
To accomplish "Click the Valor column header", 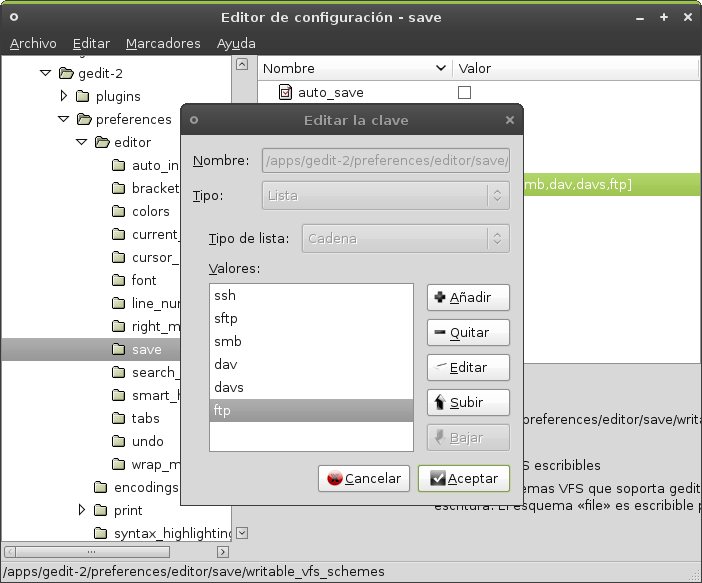I will [575, 69].
